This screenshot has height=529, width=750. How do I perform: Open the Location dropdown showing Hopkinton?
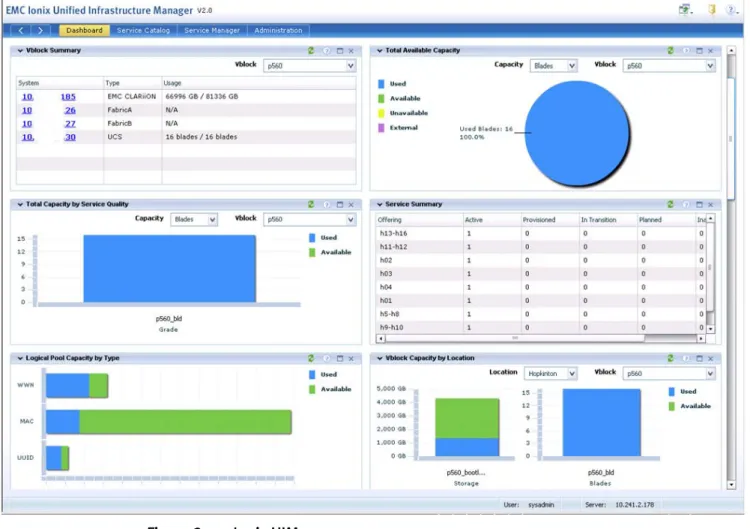click(x=551, y=373)
